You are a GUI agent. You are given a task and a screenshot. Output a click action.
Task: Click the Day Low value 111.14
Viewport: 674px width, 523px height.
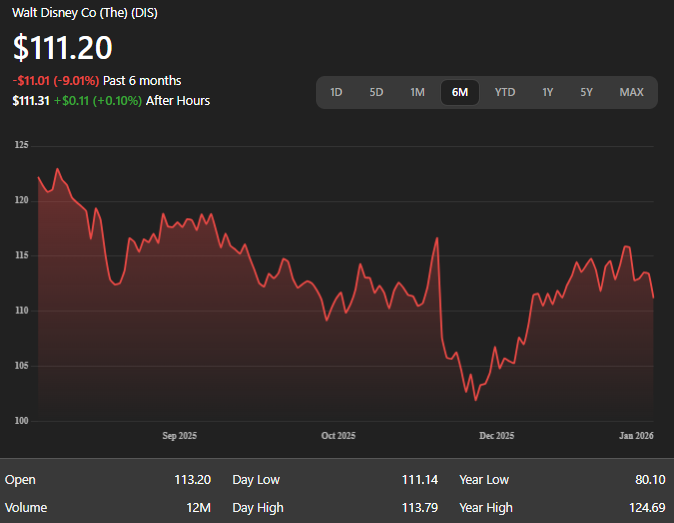[x=420, y=480]
